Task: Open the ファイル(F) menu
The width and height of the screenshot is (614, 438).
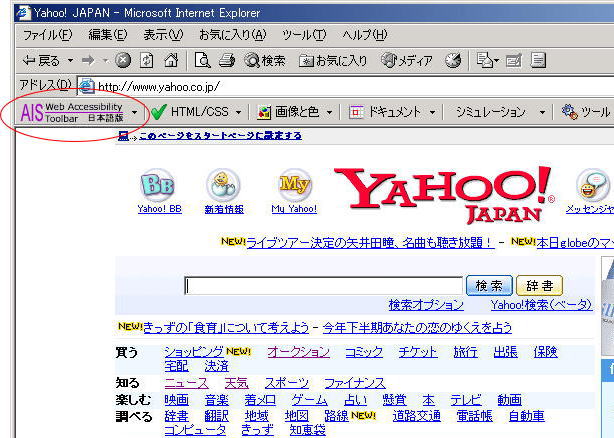Action: (x=47, y=35)
